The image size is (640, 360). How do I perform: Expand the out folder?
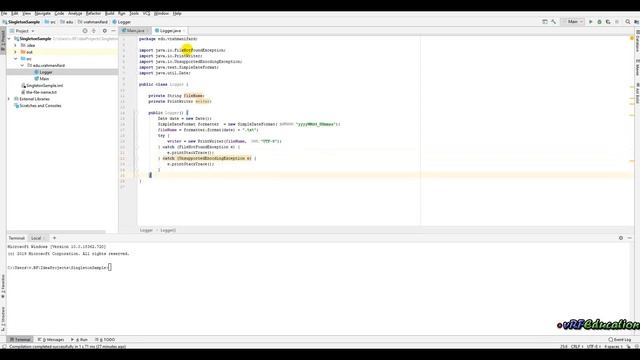[x=16, y=52]
